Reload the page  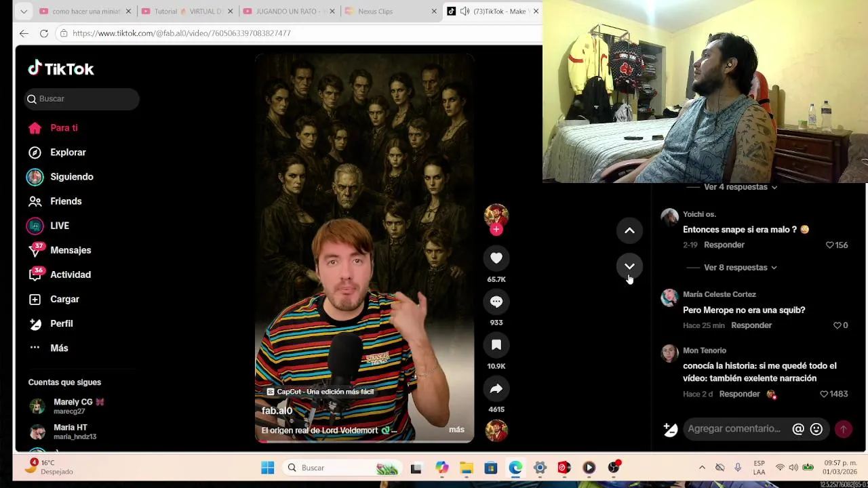(x=44, y=33)
